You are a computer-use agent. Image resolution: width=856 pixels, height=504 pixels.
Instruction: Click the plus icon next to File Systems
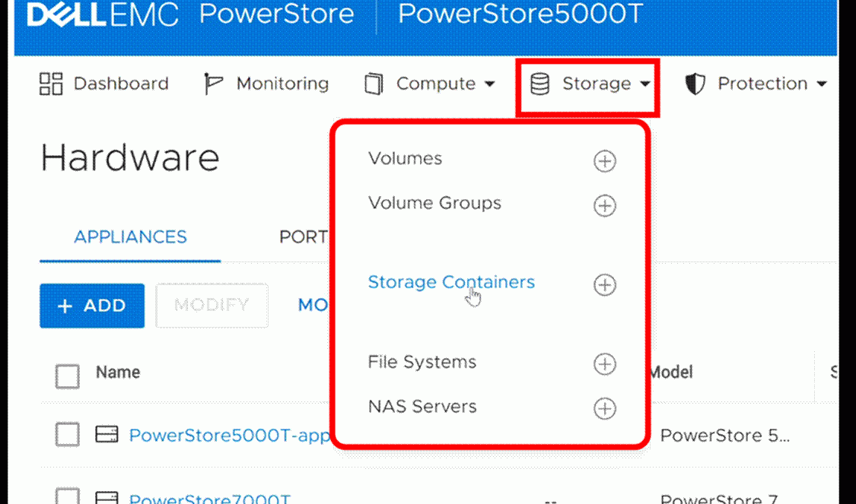pos(604,364)
